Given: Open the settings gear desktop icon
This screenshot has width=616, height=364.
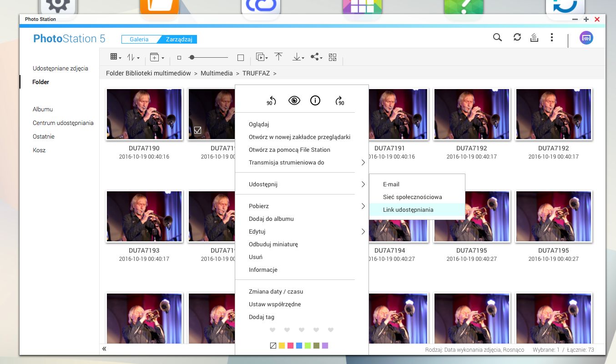Looking at the screenshot, I should point(59,7).
